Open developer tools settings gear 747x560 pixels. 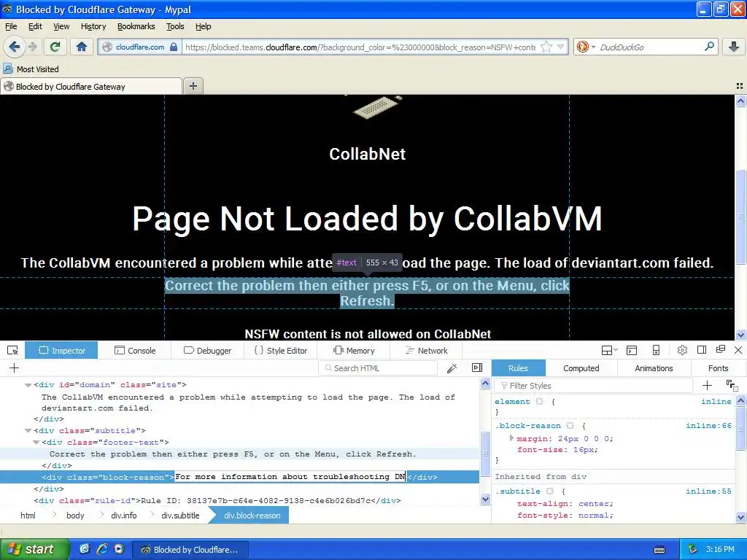click(x=682, y=350)
